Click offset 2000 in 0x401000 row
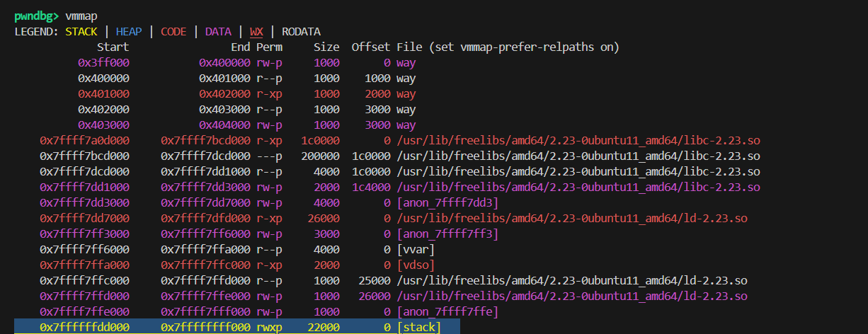The image size is (868, 334). tap(378, 93)
